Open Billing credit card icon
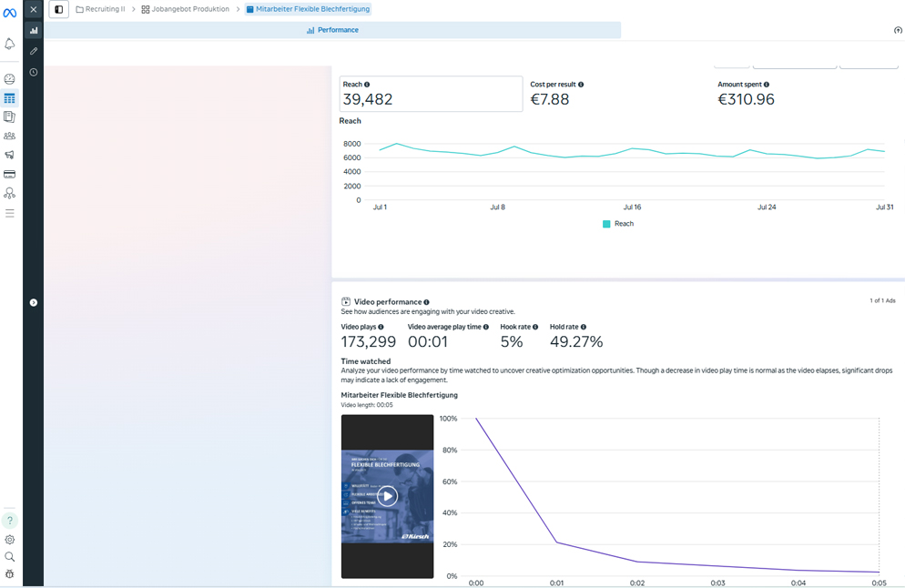This screenshot has height=588, width=905. [10, 174]
